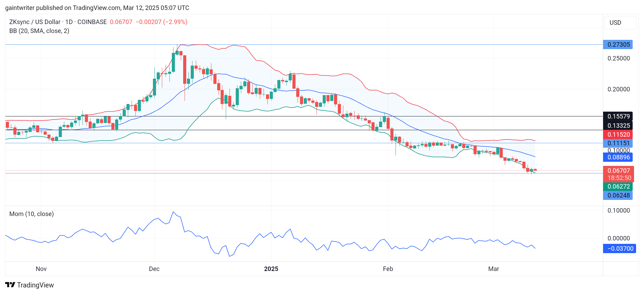Click the Mom (10, close) indicator label
This screenshot has height=294, width=644.
(x=32, y=214)
